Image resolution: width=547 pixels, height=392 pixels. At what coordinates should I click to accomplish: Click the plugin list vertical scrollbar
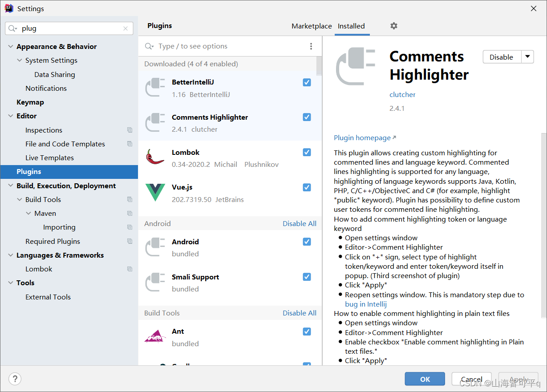(x=319, y=66)
